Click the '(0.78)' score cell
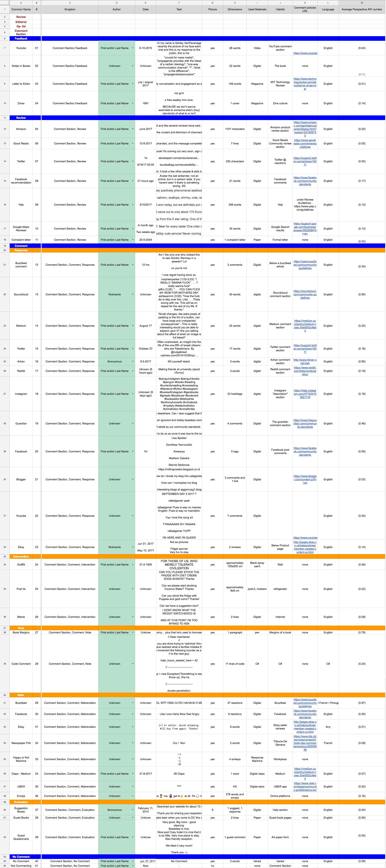386x868 pixels. click(362, 633)
